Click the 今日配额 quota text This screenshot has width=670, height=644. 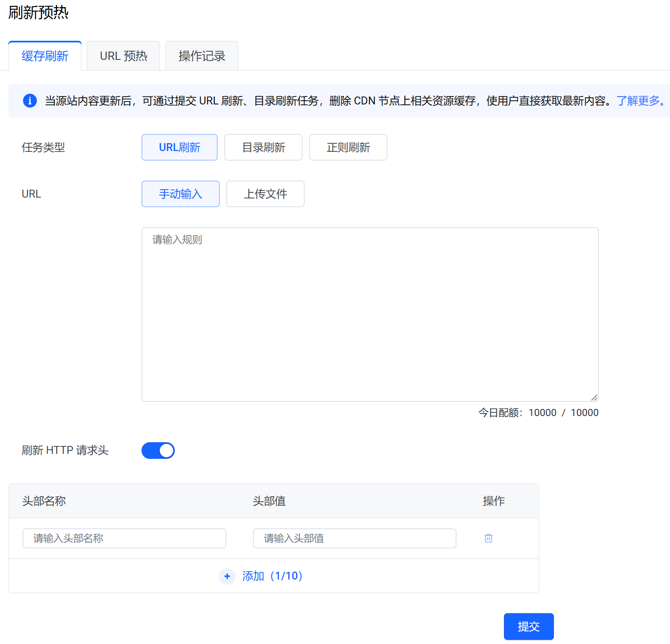pos(538,413)
